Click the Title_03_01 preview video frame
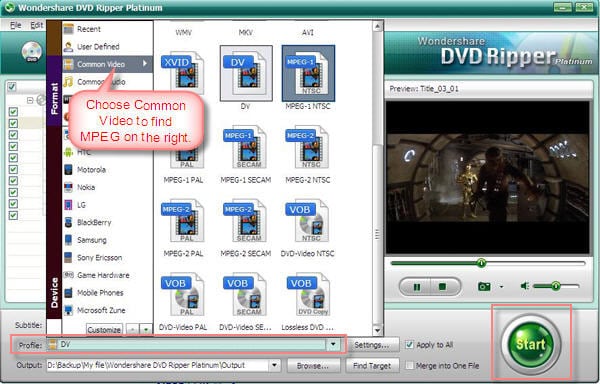This screenshot has height=384, width=600. coord(488,178)
